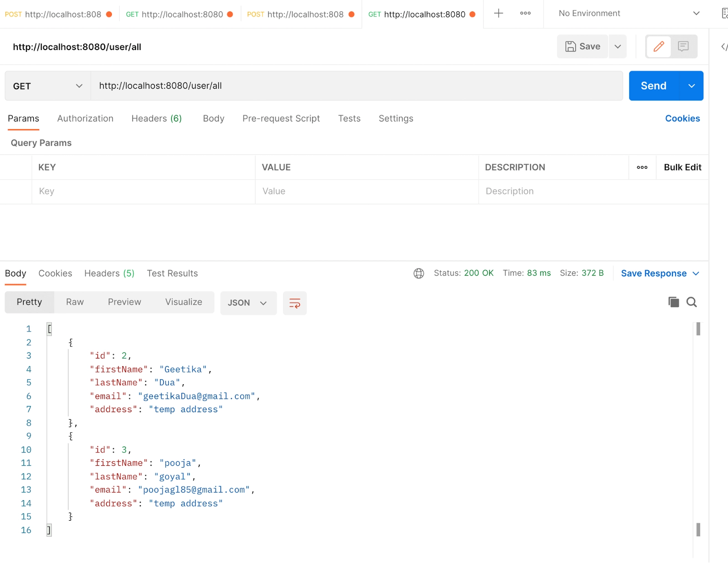
Task: Toggle line wrap icon beside JSON dropdown
Action: coord(294,303)
